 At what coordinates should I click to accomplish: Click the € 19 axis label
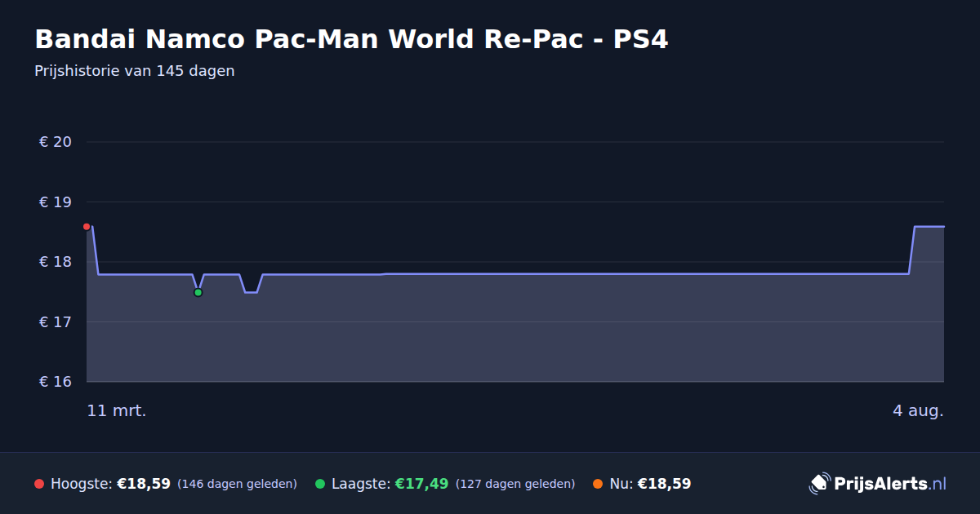point(56,202)
